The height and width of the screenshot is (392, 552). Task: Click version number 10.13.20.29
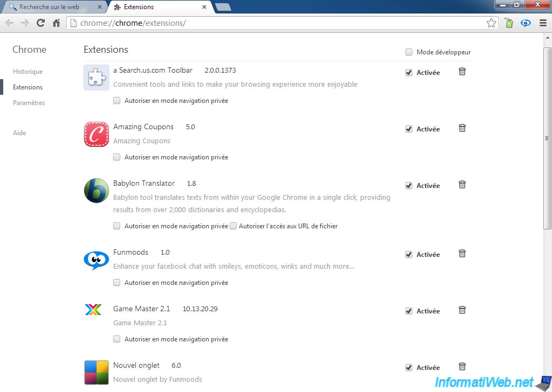pyautogui.click(x=200, y=309)
